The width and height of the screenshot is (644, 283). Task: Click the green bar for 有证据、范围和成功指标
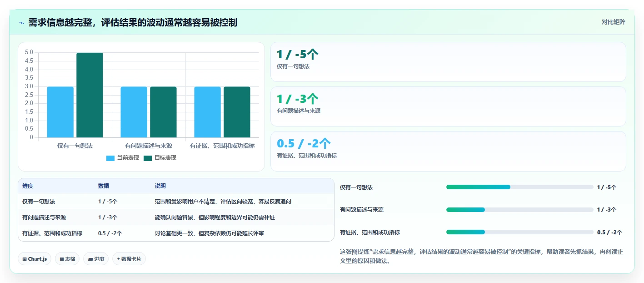[237, 112]
